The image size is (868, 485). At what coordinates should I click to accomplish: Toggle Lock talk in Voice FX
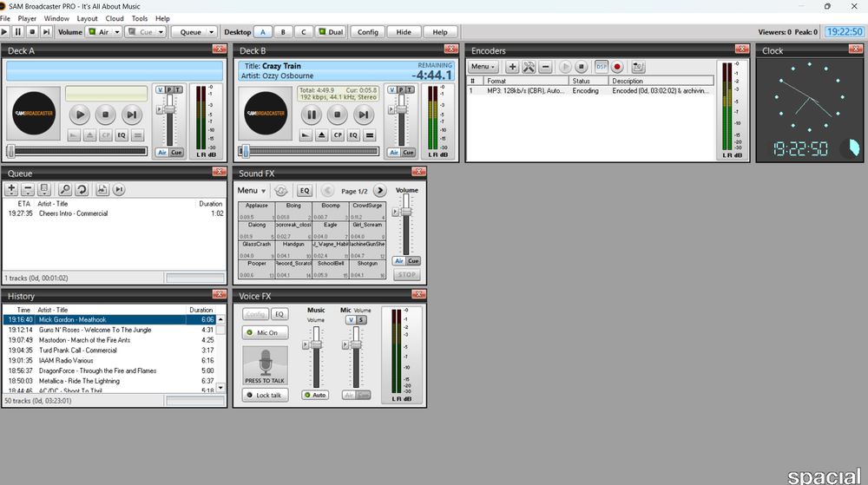265,396
